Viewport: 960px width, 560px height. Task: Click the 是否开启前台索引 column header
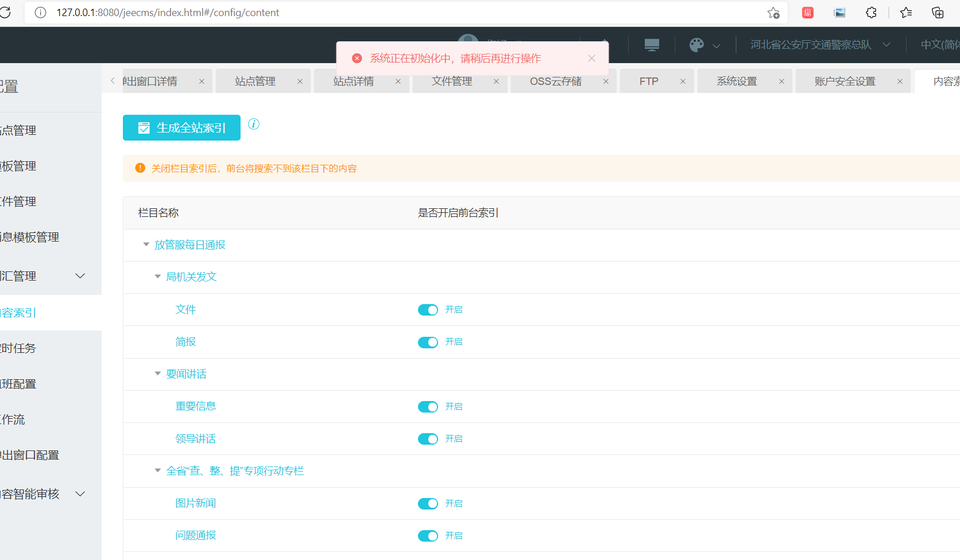click(x=458, y=213)
